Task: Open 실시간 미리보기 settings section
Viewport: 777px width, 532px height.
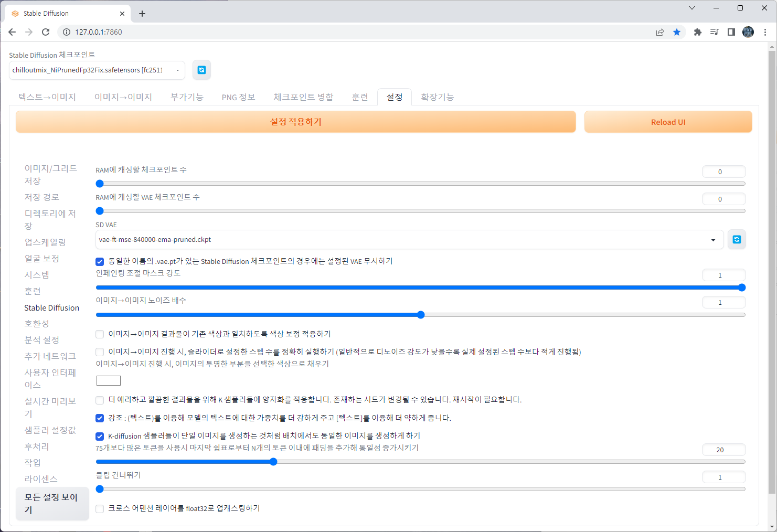Action: click(x=51, y=408)
